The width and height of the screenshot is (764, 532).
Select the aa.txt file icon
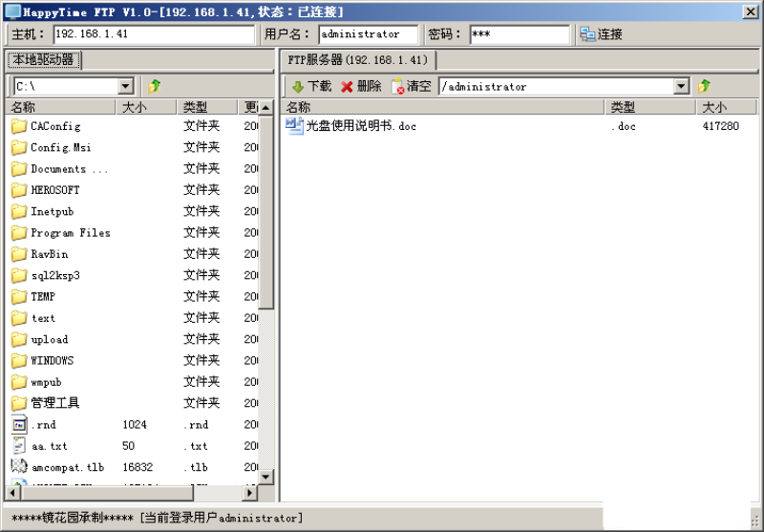[x=19, y=445]
